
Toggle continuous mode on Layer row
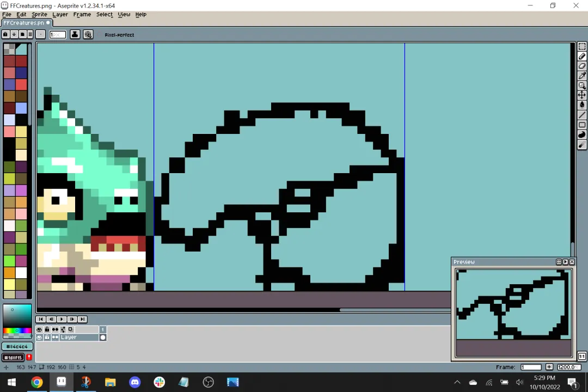click(55, 337)
